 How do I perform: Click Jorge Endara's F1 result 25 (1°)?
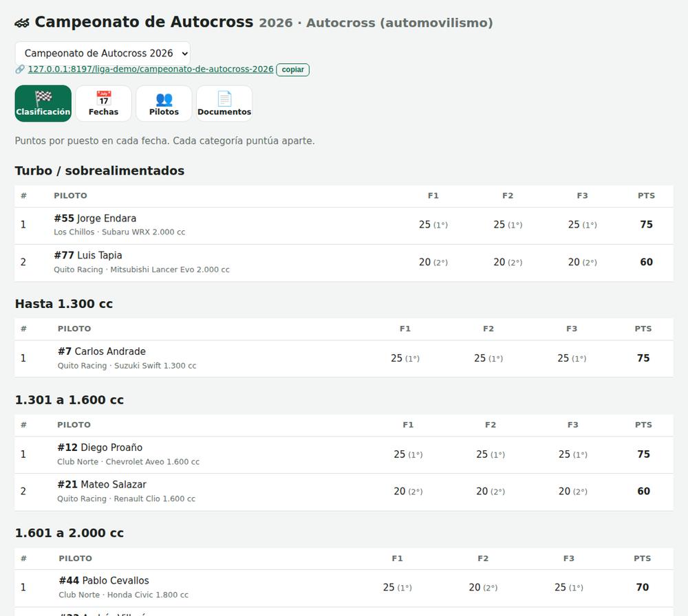coord(433,225)
